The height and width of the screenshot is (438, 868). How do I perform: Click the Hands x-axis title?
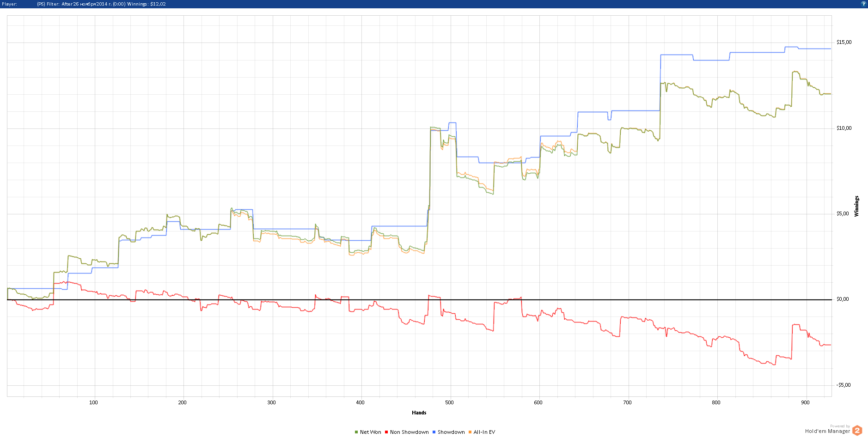pos(419,413)
